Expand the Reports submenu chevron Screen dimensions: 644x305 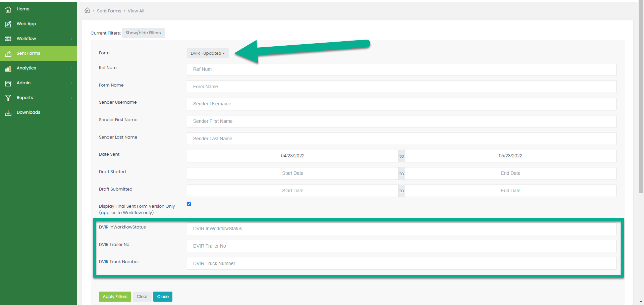[x=71, y=98]
